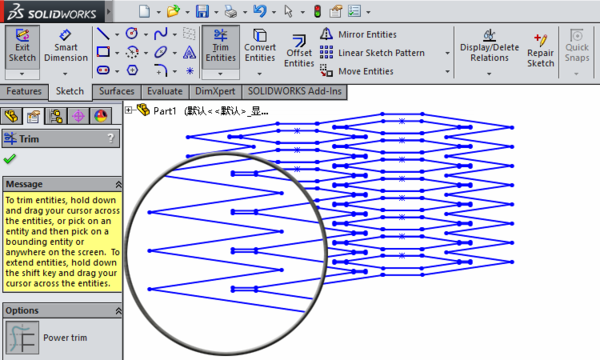
Task: Select the Centerpoint Arc tool
Action: (x=132, y=52)
